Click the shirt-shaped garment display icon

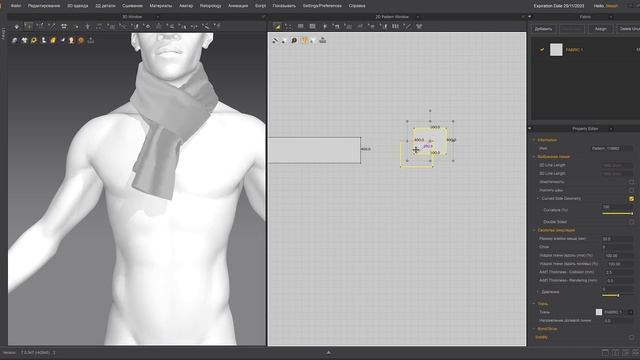(x=24, y=40)
